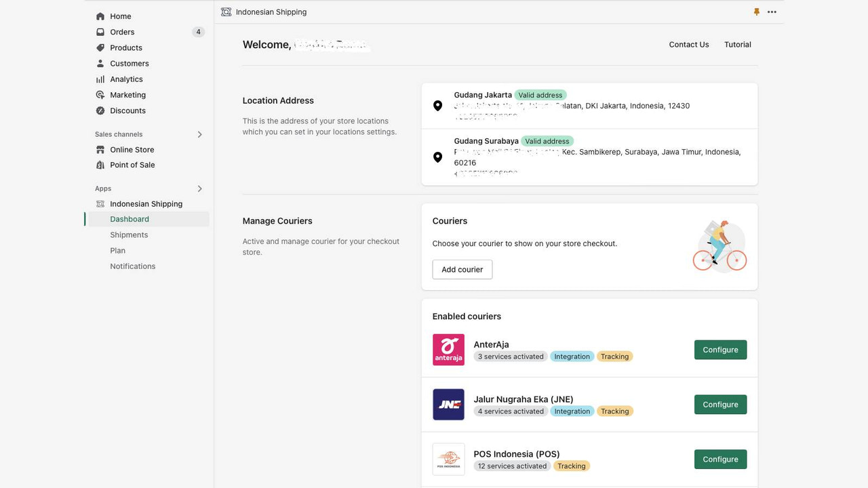Click POS Indonesia's Tracking badge

pos(572,466)
